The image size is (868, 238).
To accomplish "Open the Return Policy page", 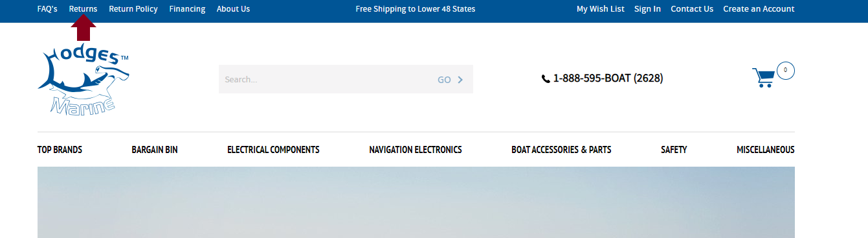I will click(x=133, y=9).
